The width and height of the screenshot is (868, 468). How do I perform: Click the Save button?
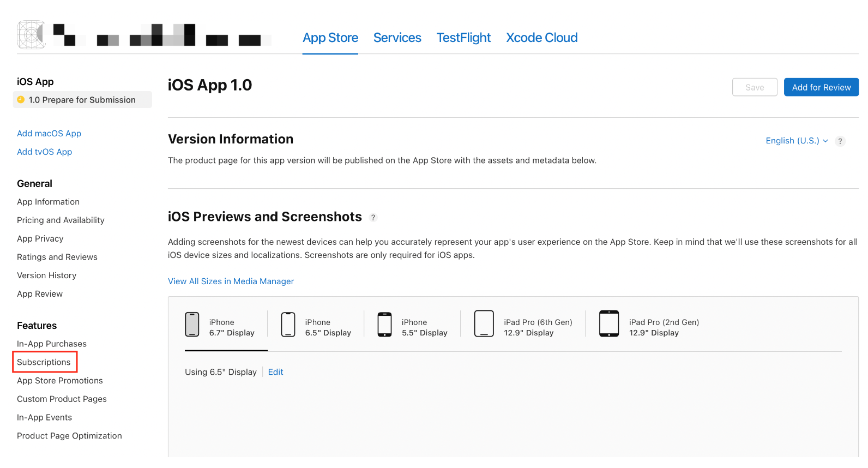(x=755, y=87)
